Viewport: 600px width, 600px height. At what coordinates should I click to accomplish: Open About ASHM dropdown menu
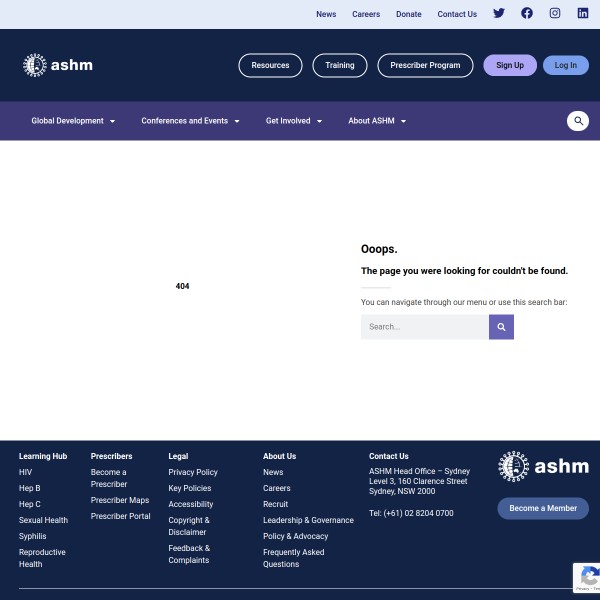376,121
